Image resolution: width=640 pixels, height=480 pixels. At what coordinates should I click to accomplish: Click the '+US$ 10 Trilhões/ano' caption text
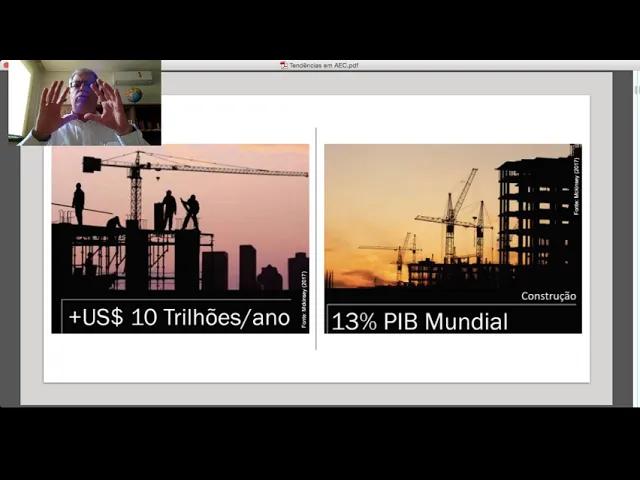pos(180,318)
